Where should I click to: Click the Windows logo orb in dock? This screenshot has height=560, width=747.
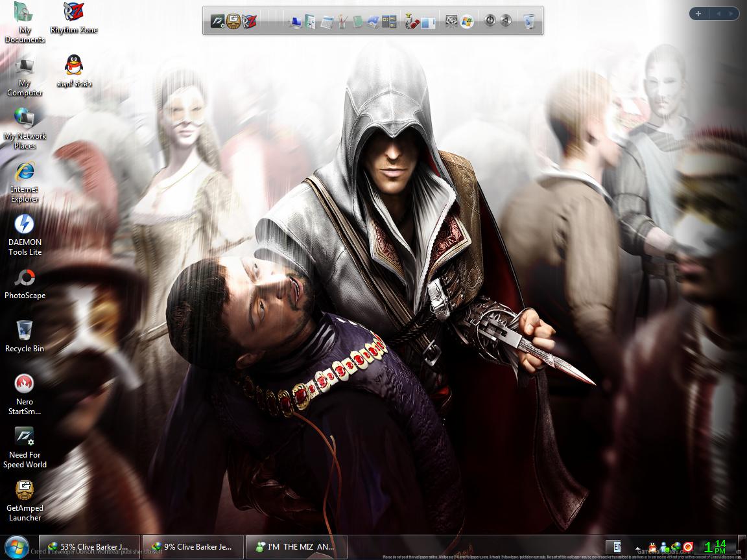pyautogui.click(x=467, y=21)
